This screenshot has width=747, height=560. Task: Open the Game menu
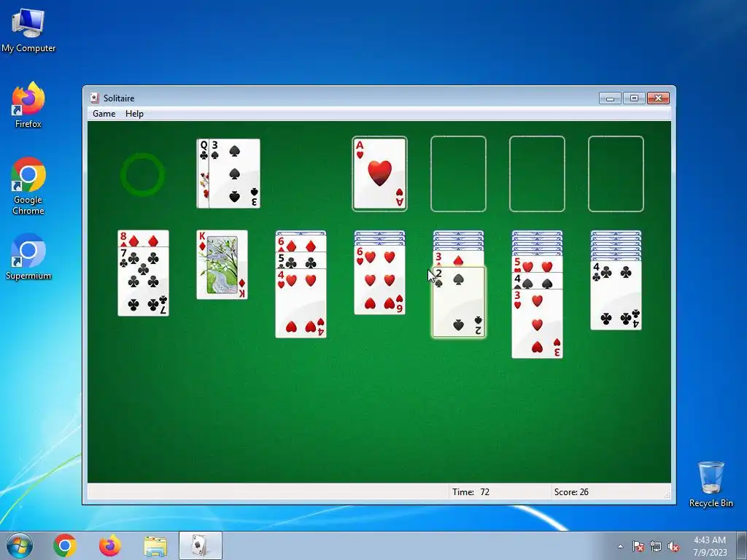(104, 113)
